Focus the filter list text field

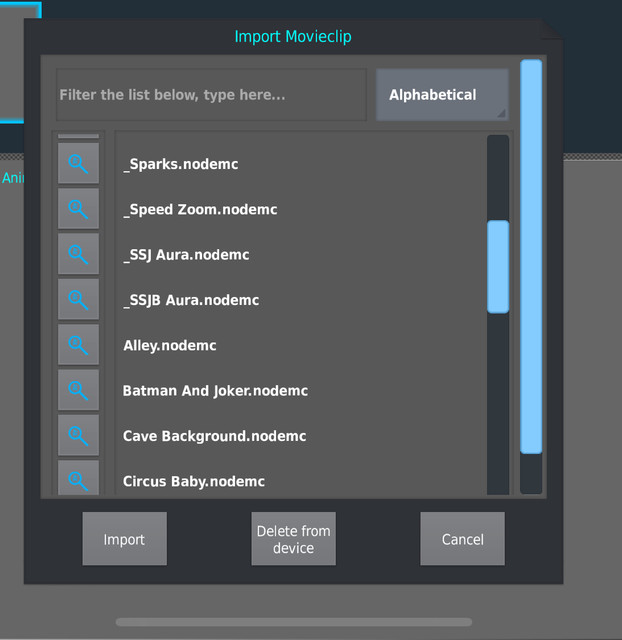[211, 95]
